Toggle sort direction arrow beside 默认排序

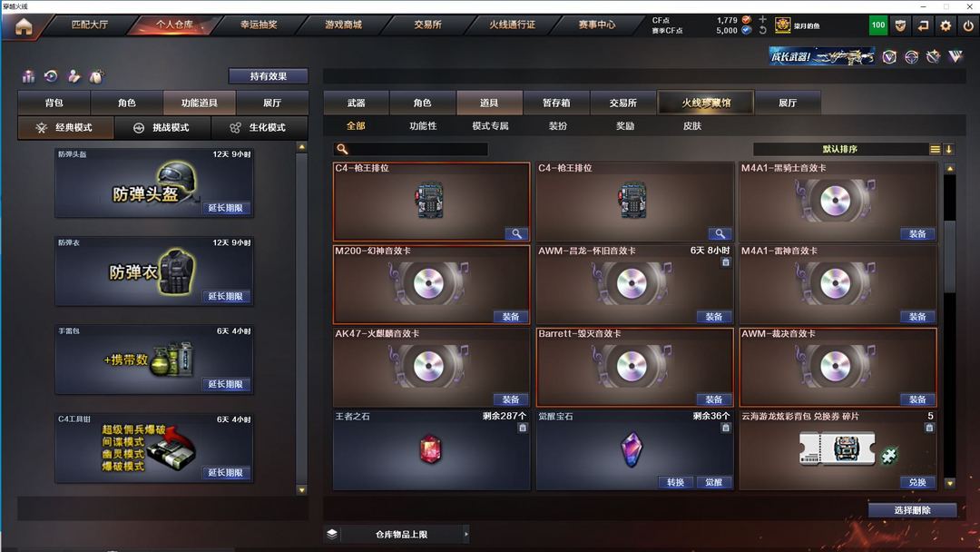[949, 150]
